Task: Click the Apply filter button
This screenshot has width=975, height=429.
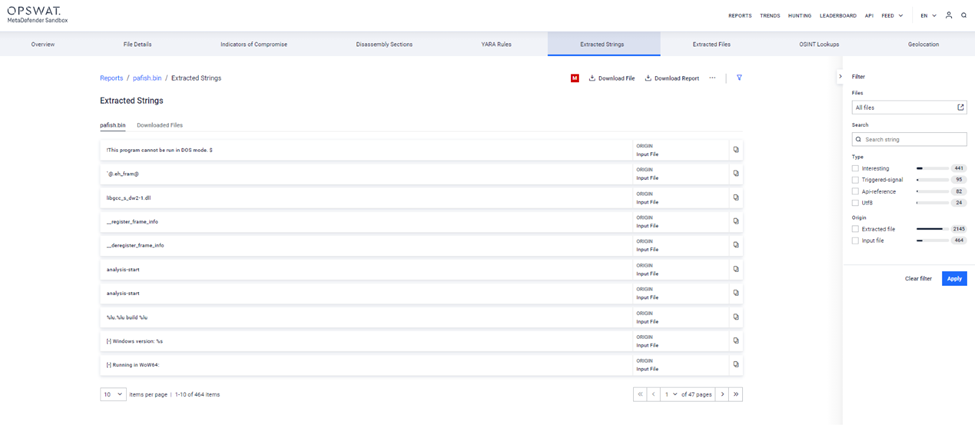Action: point(954,279)
